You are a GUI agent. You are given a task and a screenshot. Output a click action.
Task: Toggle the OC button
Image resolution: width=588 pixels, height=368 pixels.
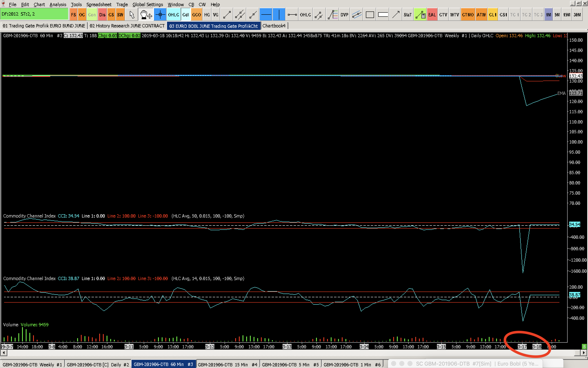click(82, 15)
